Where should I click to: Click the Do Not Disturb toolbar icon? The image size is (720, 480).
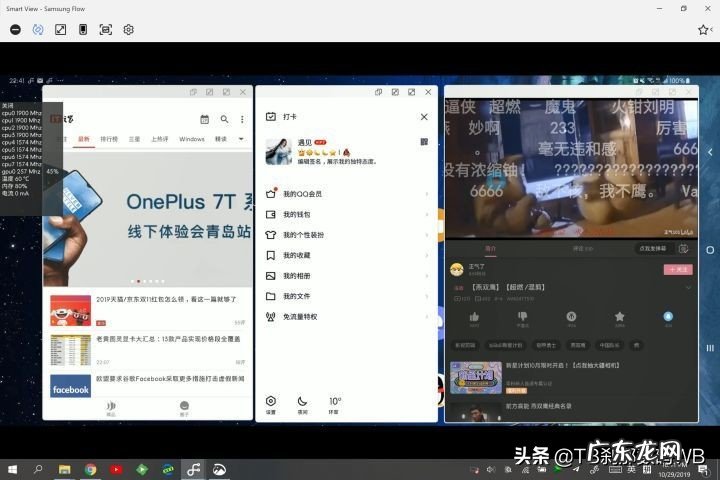[15, 30]
